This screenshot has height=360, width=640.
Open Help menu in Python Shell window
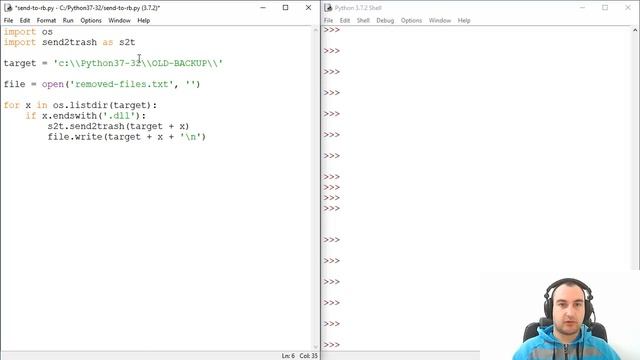tap(464, 20)
